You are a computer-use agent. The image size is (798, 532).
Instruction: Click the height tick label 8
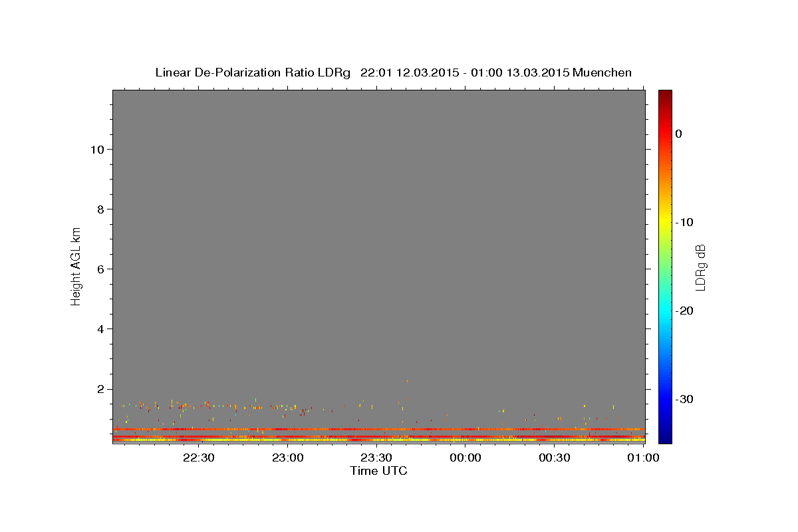pos(100,209)
